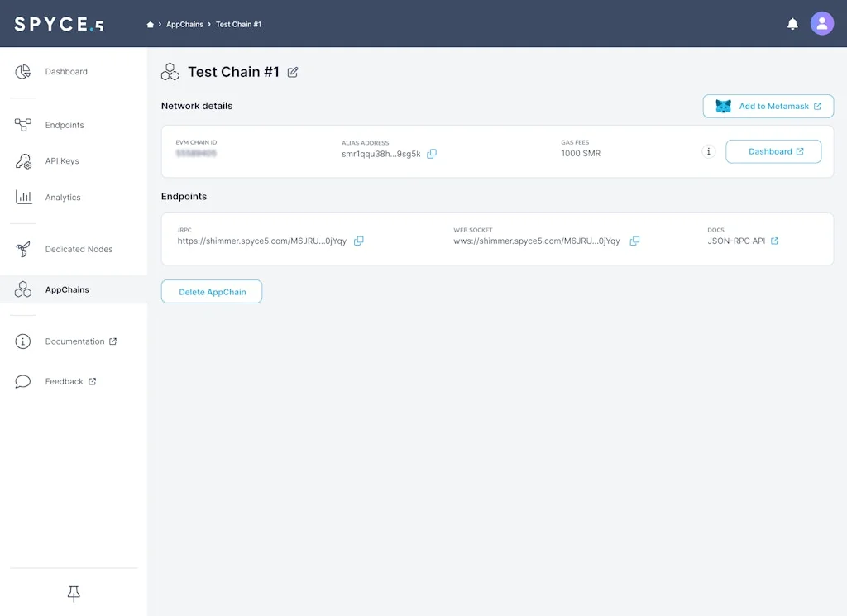
Task: Open Dedicated Nodes
Action: [x=79, y=249]
